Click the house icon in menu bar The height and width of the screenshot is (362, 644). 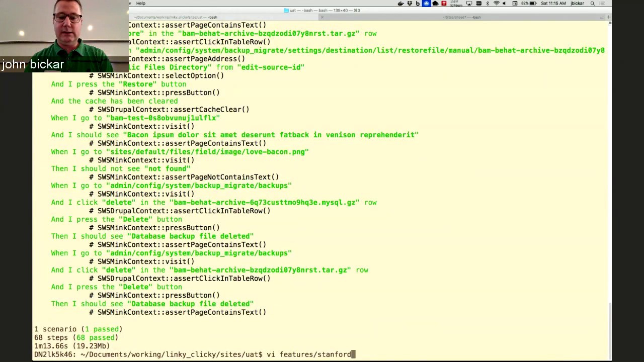(435, 4)
